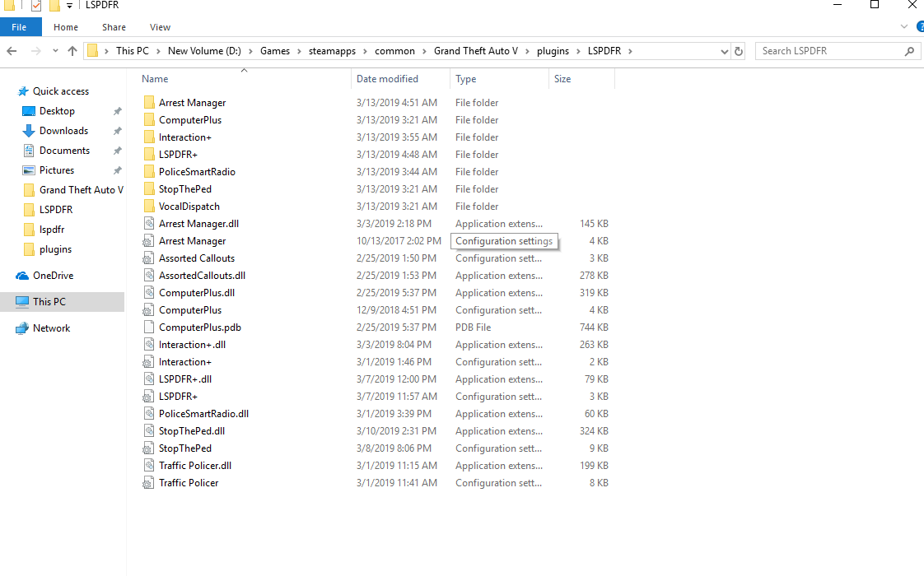This screenshot has width=924, height=576.
Task: Switch to the Home ribbon tab
Action: (65, 27)
